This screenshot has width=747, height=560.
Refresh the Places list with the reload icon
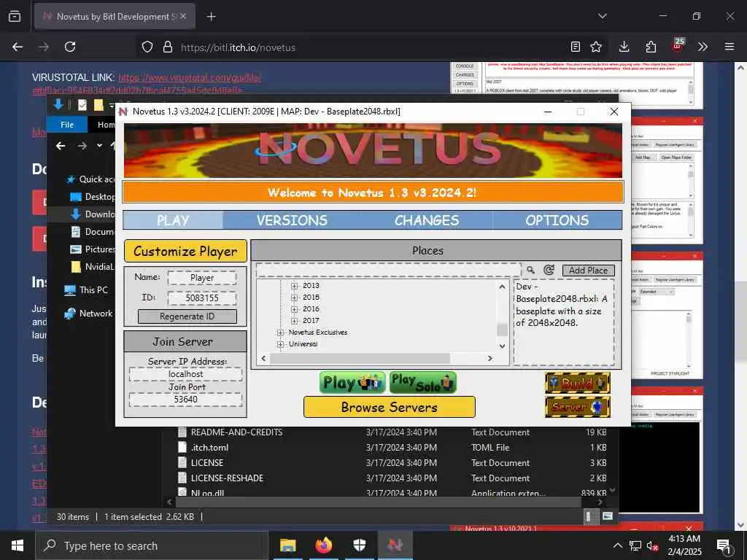click(x=549, y=270)
